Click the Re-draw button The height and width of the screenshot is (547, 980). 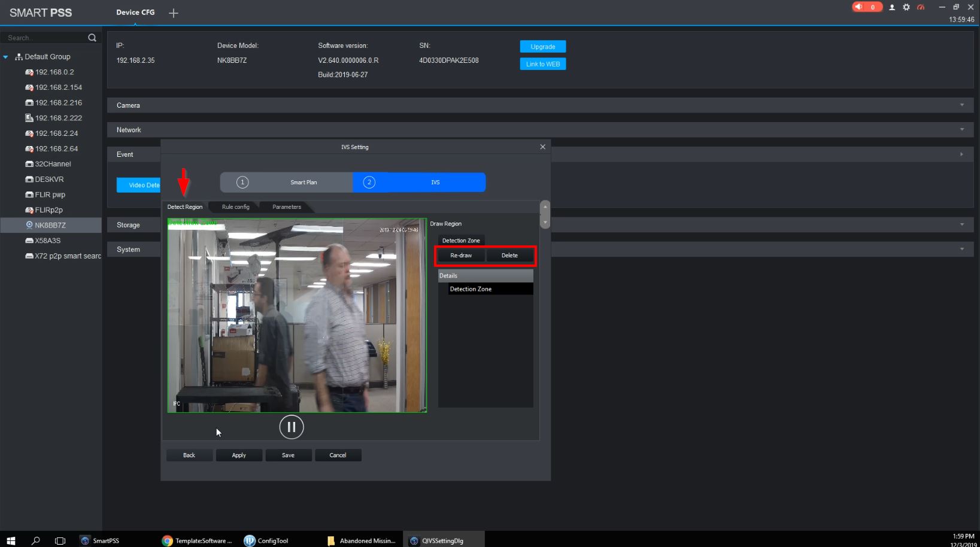tap(461, 256)
